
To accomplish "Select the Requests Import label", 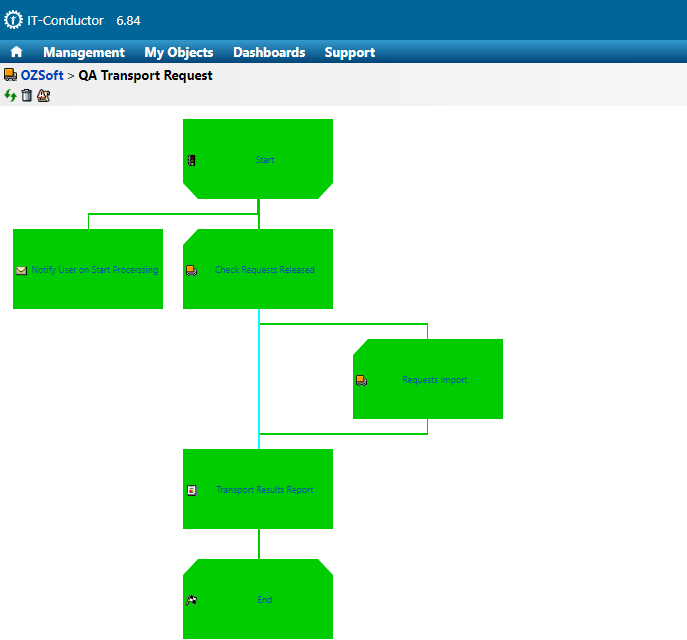I will 434,380.
